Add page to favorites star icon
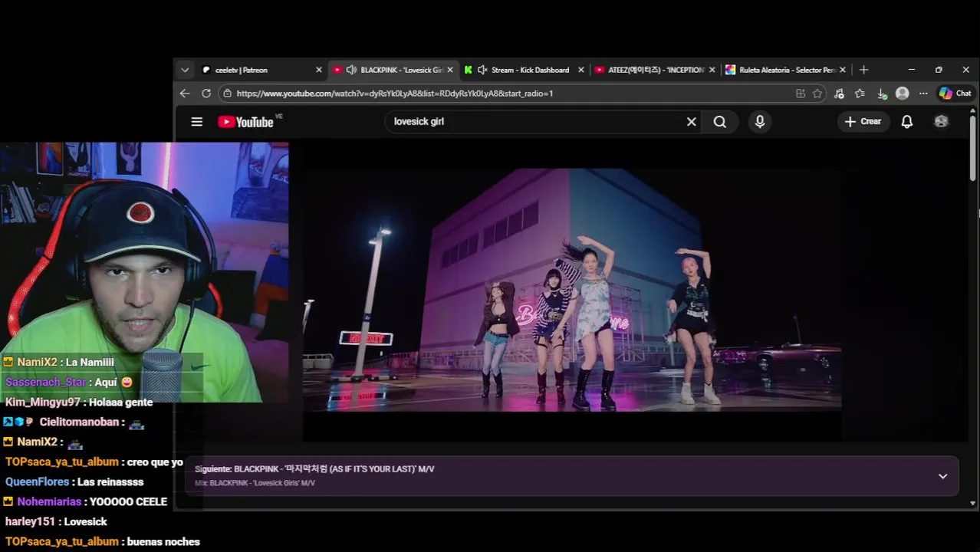Image resolution: width=980 pixels, height=552 pixels. (x=817, y=94)
